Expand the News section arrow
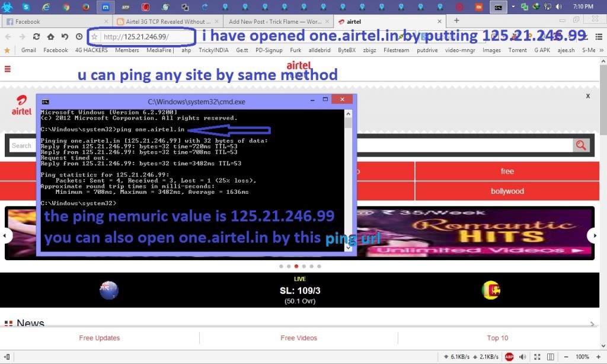The image size is (607, 364). tap(592, 324)
